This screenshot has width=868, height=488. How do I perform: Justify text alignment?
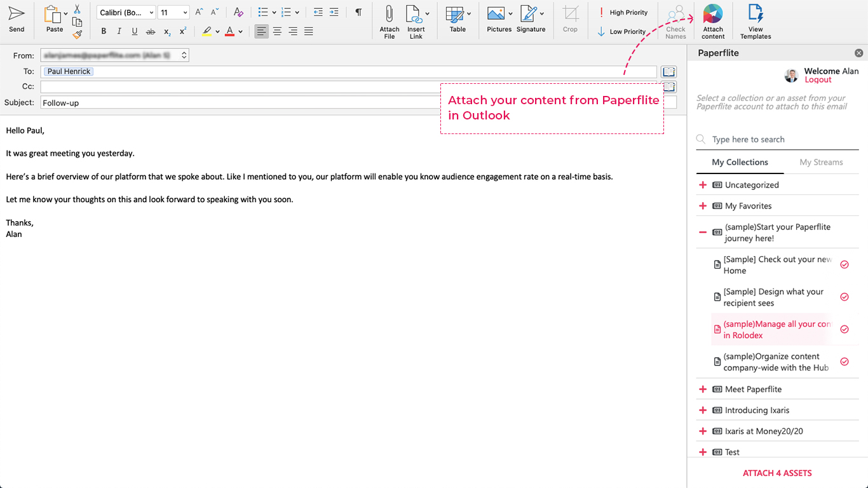pos(309,31)
